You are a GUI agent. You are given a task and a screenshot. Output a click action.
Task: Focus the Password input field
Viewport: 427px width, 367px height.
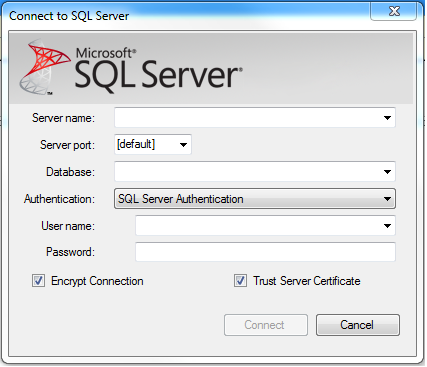[x=265, y=252]
